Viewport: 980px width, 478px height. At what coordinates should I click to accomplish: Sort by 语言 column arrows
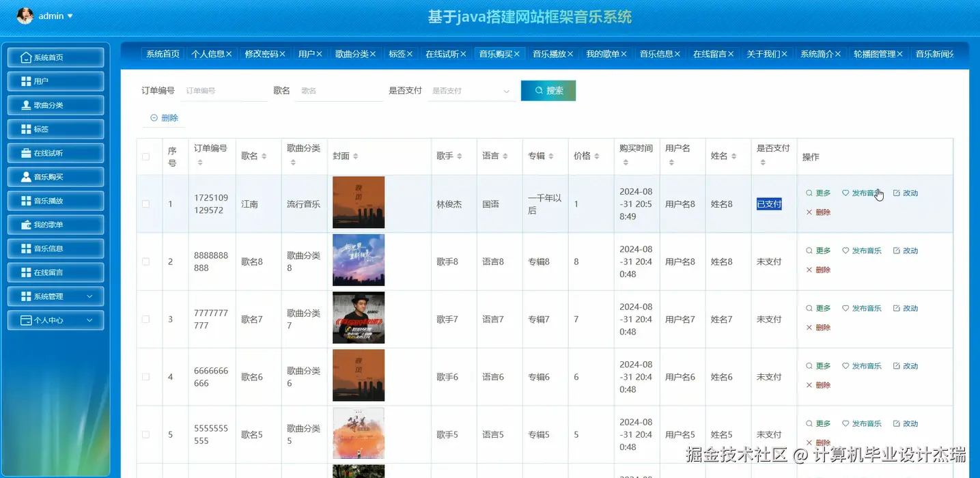pyautogui.click(x=505, y=156)
